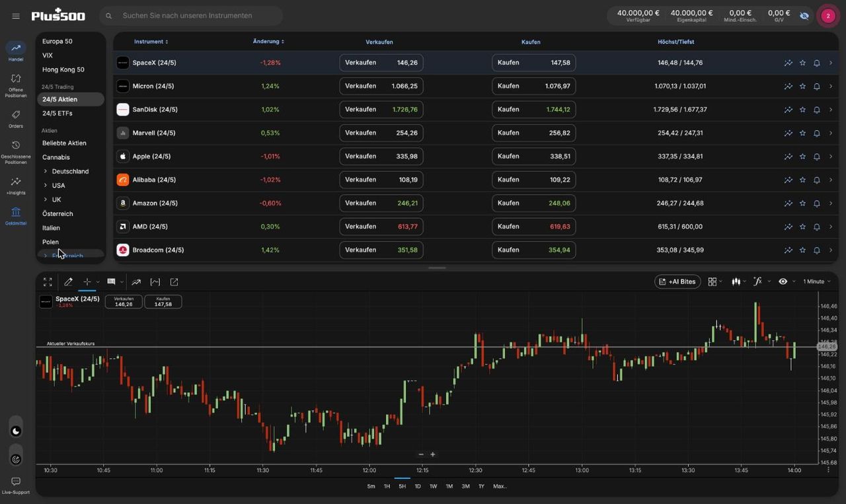Click the trend line chart icon
The width and height of the screenshot is (846, 504).
click(x=136, y=282)
